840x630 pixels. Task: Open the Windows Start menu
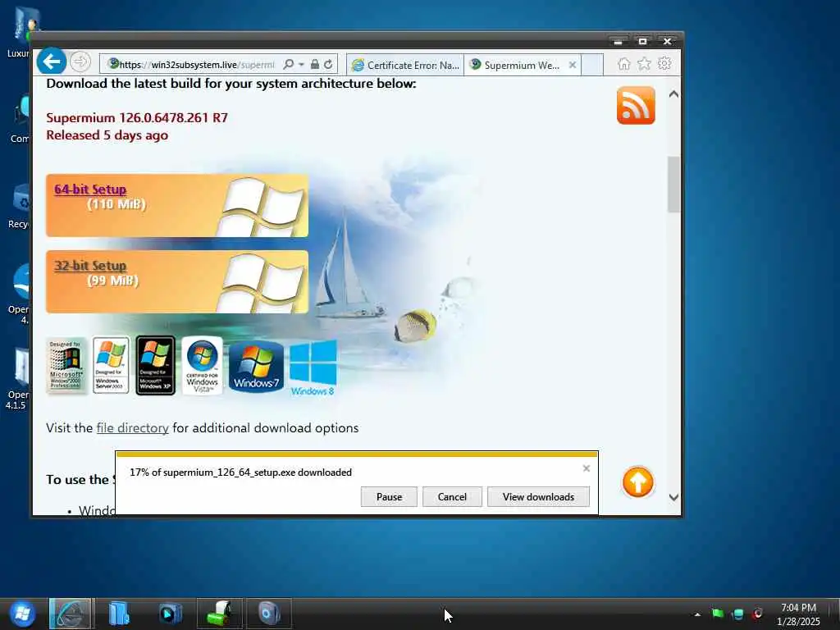22,613
